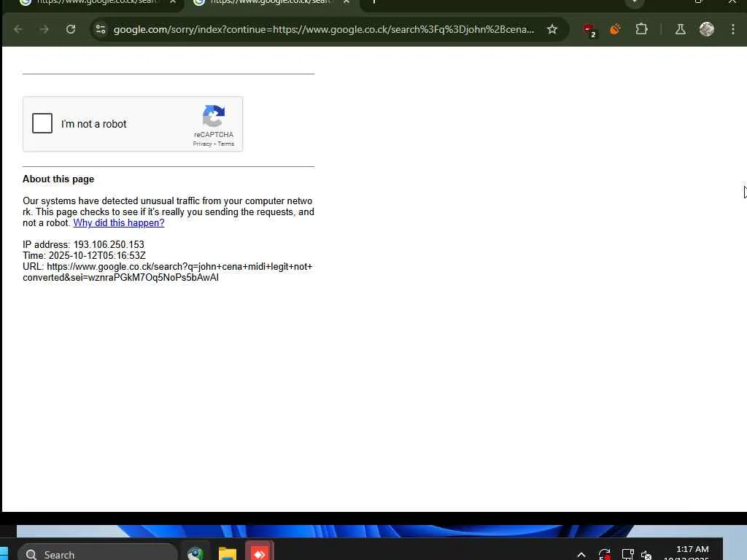Click the Windows taskbar Search box
This screenshot has height=560, width=747.
click(x=98, y=553)
